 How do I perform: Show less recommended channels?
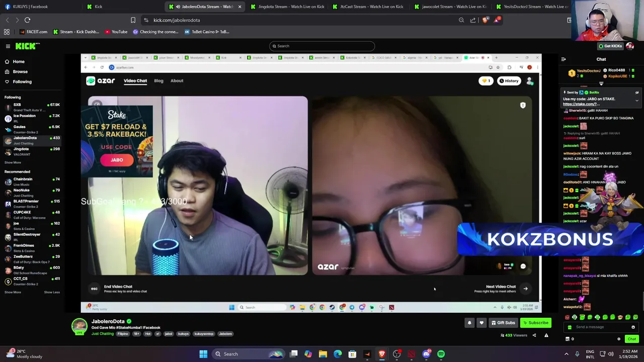coord(52,292)
